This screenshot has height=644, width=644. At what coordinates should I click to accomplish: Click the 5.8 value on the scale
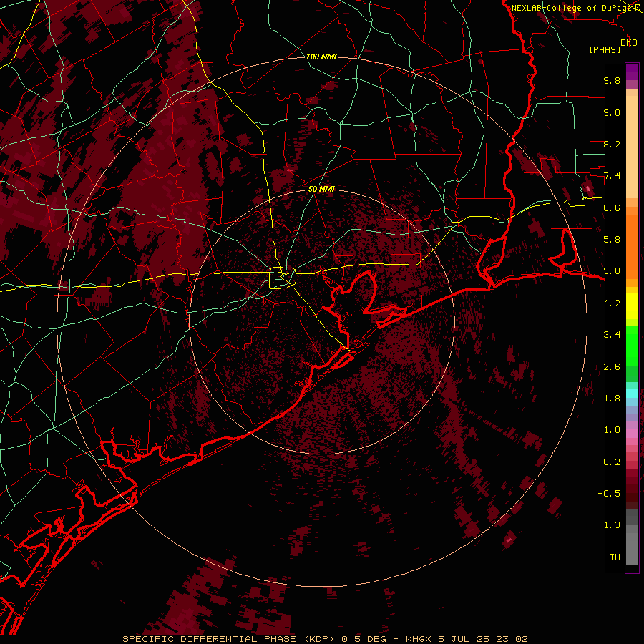tap(612, 240)
